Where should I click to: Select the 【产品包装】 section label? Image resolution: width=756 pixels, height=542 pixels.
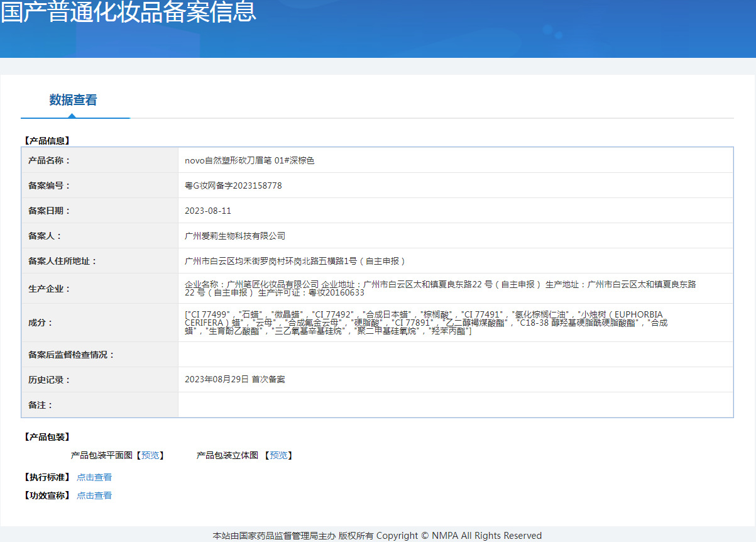(x=47, y=436)
